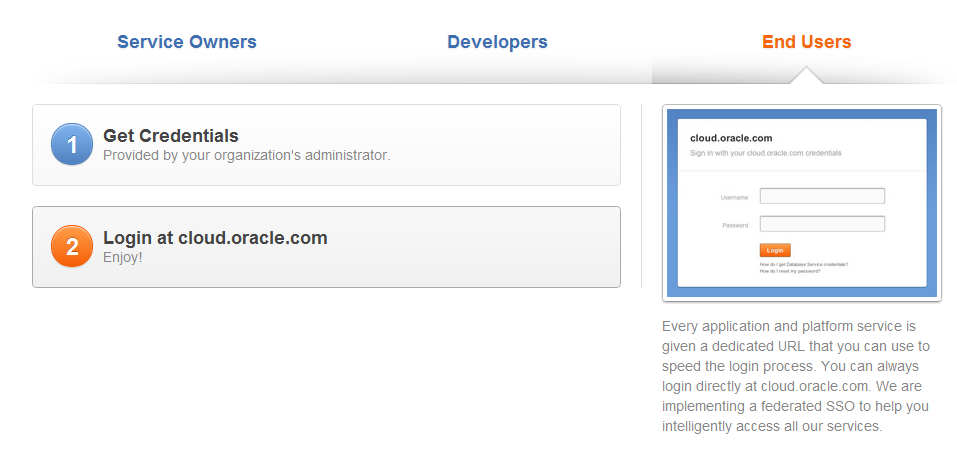Image resolution: width=957 pixels, height=455 pixels.
Task: Click the 'Enjoy!' subtitle text
Action: pos(123,258)
